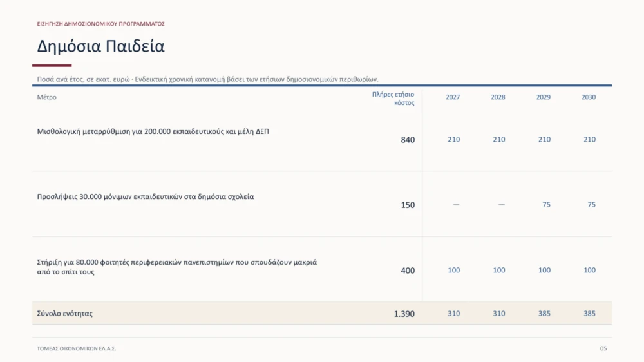This screenshot has height=362, width=644.
Task: Click the "Πλήρες ετήσιο κόστος" column header
Action: point(393,99)
